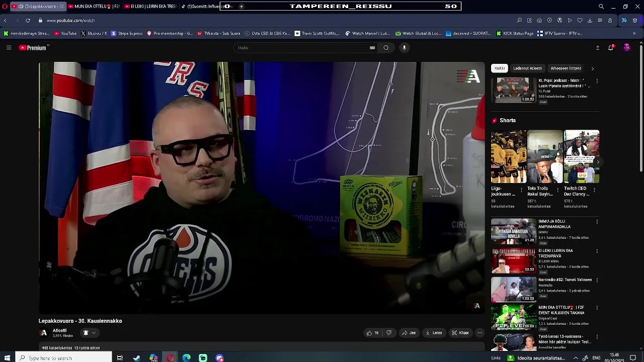644x362 pixels.
Task: Show more bookmarks with double chevron
Action: pyautogui.click(x=634, y=34)
